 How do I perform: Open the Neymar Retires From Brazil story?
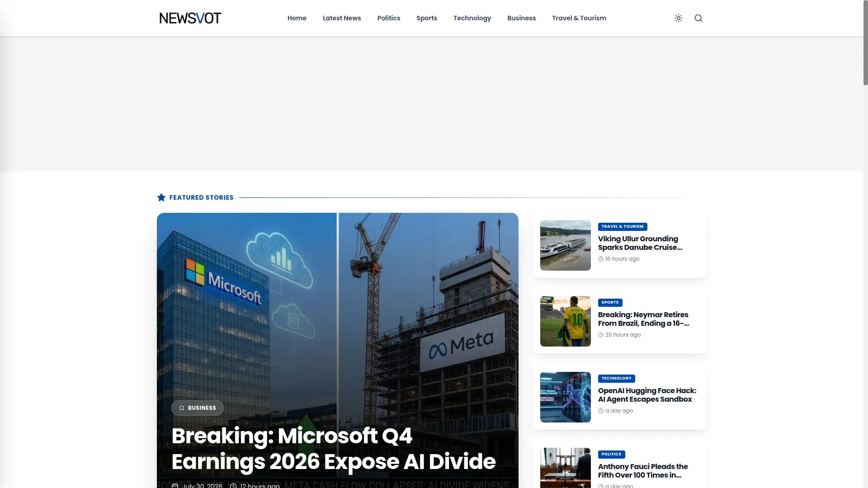pos(644,319)
